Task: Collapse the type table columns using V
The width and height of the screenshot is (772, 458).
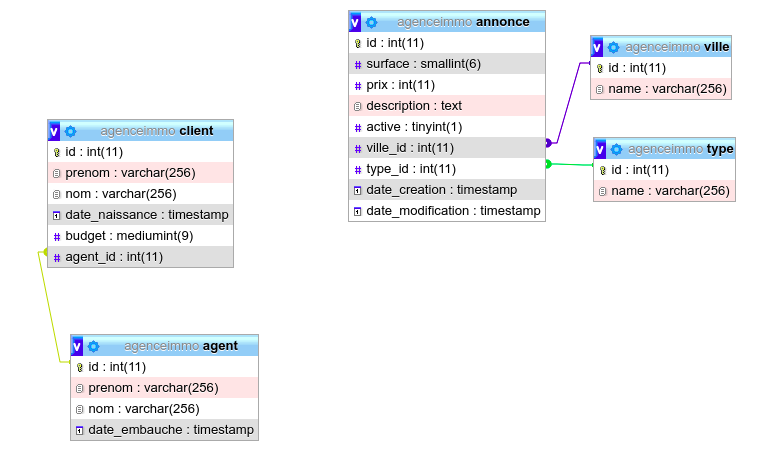Action: point(600,149)
